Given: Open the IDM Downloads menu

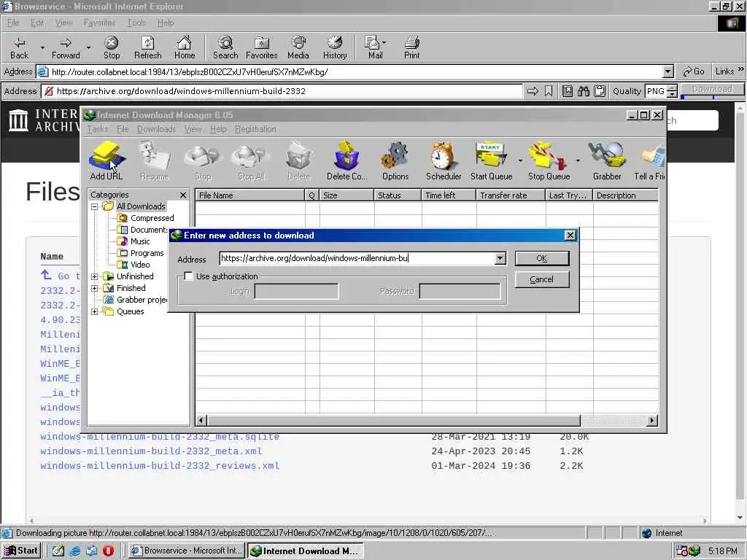Looking at the screenshot, I should tap(156, 129).
